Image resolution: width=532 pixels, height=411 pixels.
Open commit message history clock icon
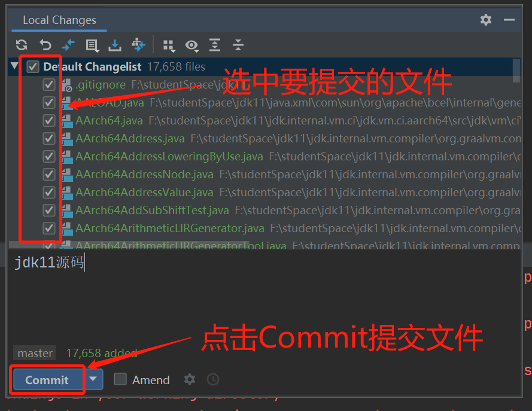click(213, 379)
